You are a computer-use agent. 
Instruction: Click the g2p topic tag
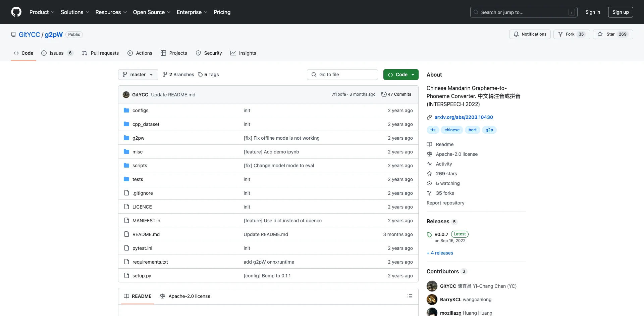point(489,130)
